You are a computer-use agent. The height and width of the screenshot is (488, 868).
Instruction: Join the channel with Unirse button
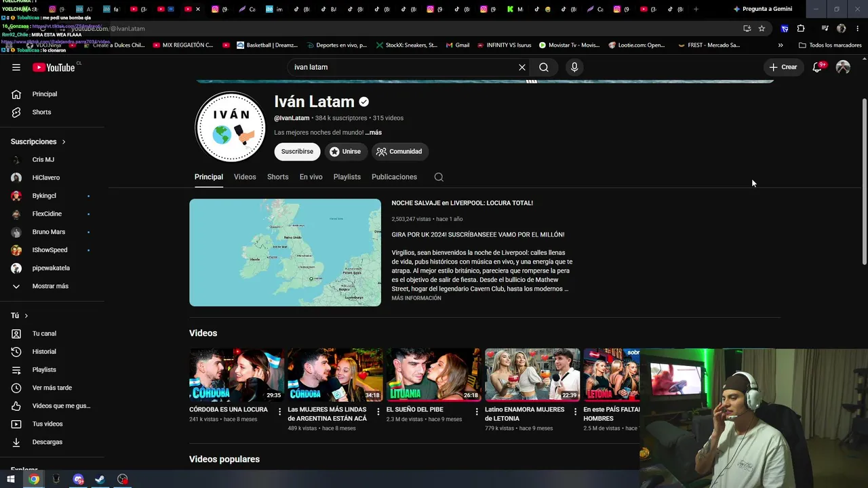346,152
